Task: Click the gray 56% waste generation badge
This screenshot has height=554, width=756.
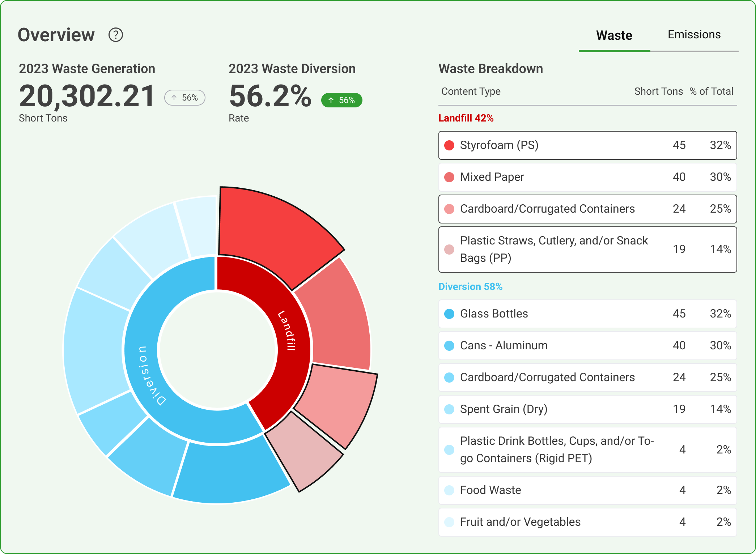Action: [185, 98]
